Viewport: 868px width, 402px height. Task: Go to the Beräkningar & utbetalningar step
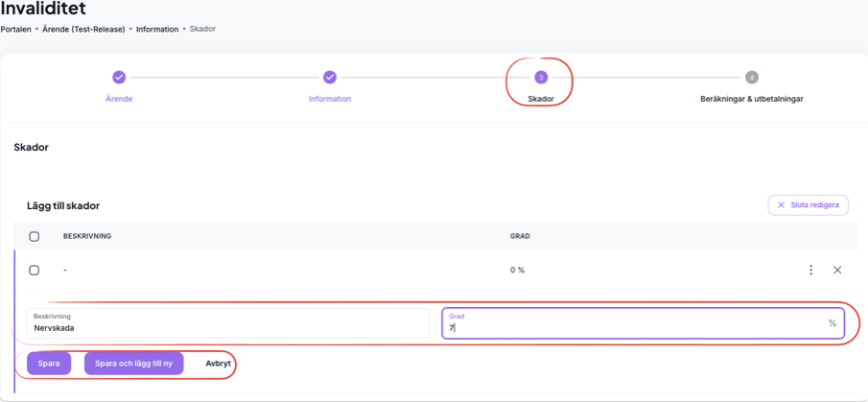tap(752, 99)
